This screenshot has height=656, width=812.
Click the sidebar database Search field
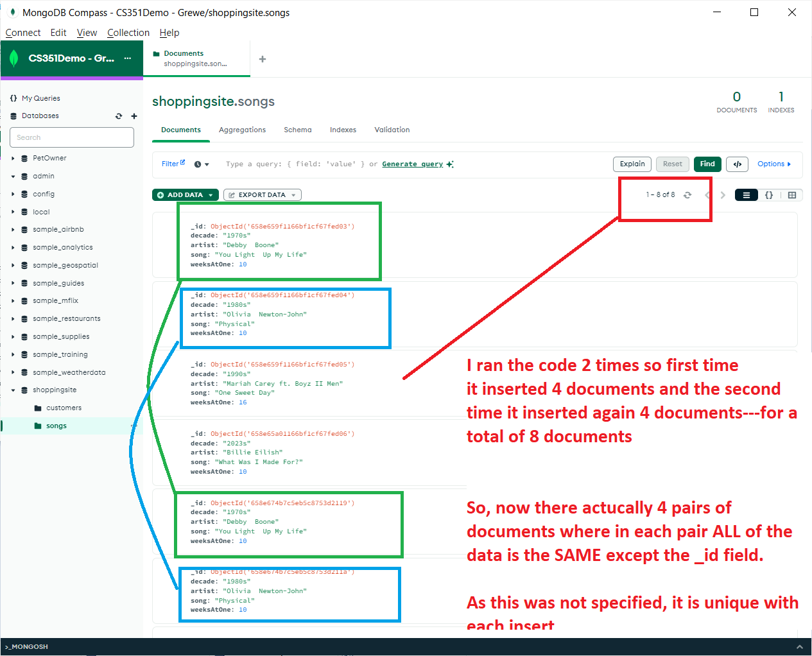(72, 137)
